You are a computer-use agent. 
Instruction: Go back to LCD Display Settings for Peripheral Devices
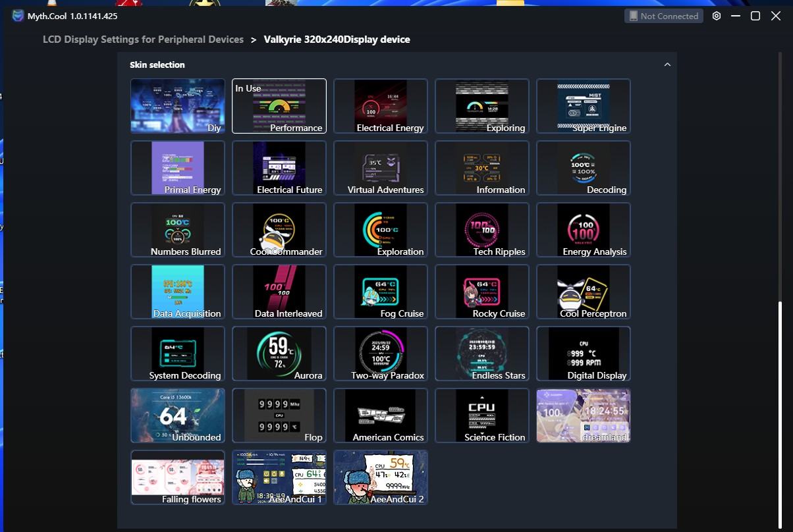tap(143, 40)
